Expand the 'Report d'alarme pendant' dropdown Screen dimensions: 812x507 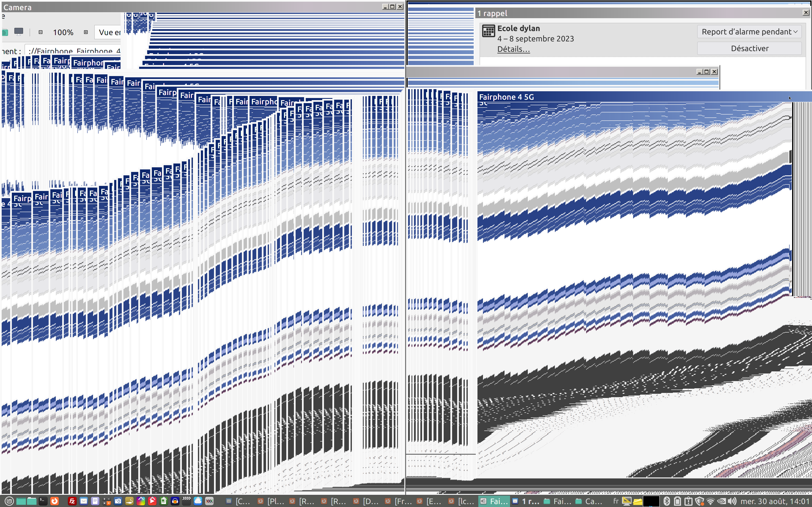(749, 32)
